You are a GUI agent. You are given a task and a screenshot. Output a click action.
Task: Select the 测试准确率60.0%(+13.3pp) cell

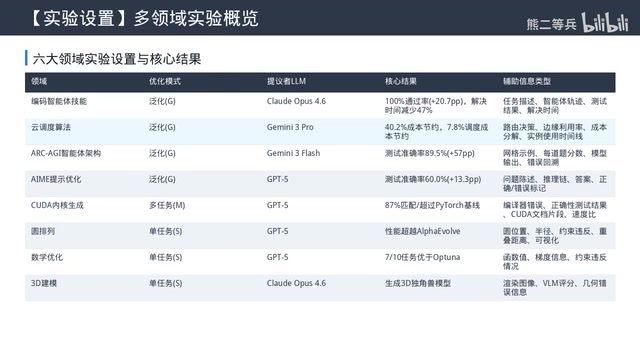click(433, 179)
